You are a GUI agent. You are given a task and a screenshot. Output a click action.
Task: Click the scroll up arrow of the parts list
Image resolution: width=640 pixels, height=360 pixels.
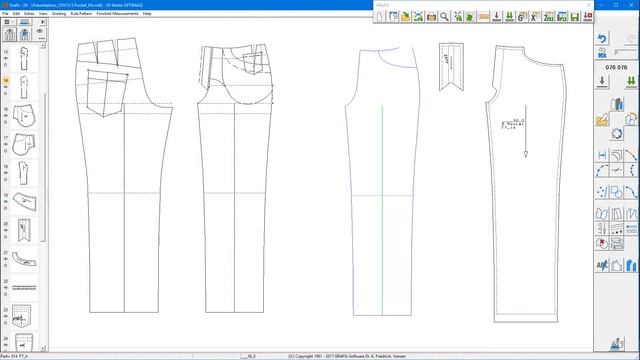click(x=43, y=46)
